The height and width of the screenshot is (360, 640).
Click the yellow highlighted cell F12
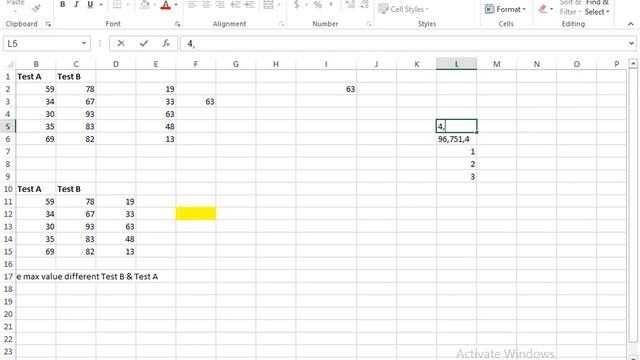196,213
